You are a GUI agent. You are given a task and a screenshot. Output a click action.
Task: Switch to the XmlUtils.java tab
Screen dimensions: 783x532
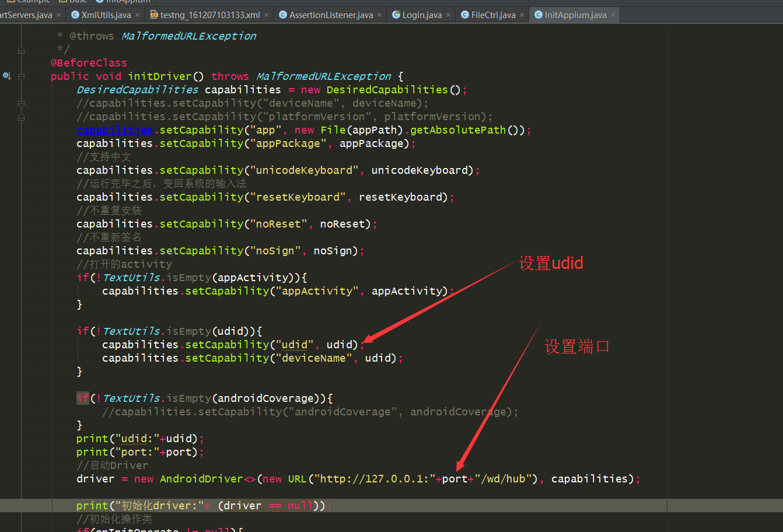point(105,15)
